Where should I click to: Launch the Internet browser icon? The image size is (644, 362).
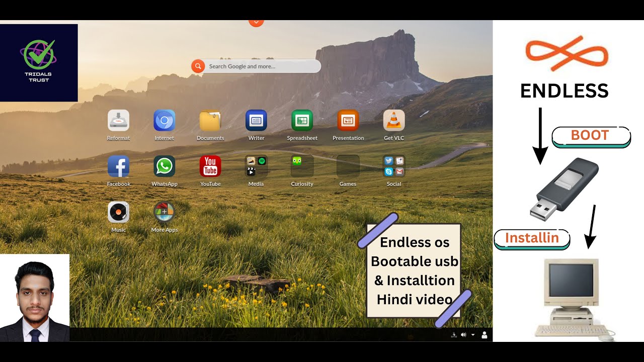click(164, 121)
